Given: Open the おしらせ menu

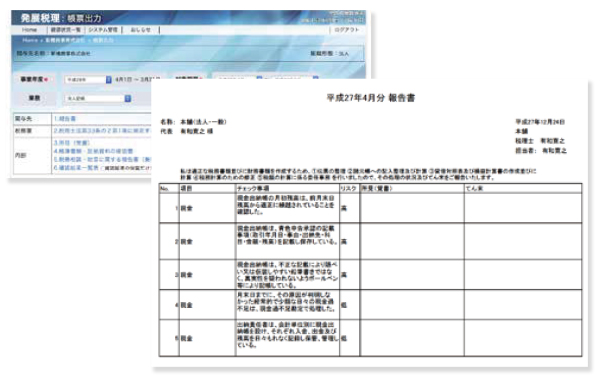Looking at the screenshot, I should [140, 30].
